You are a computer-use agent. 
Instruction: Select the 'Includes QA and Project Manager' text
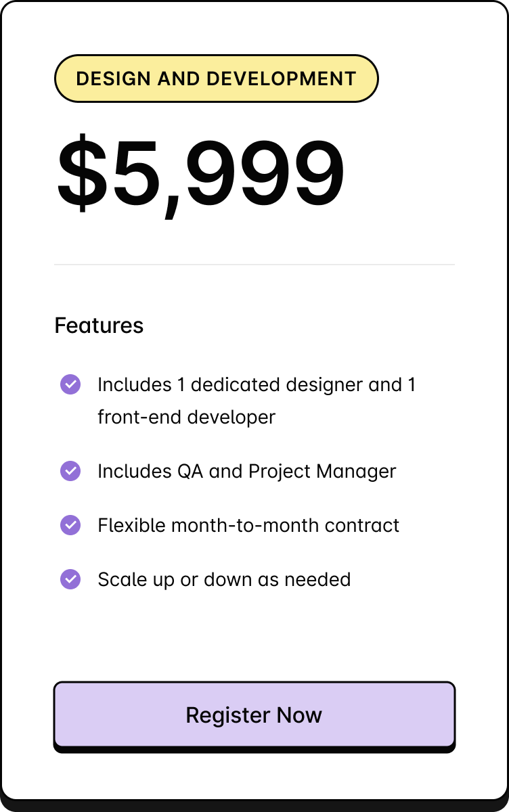click(x=247, y=472)
